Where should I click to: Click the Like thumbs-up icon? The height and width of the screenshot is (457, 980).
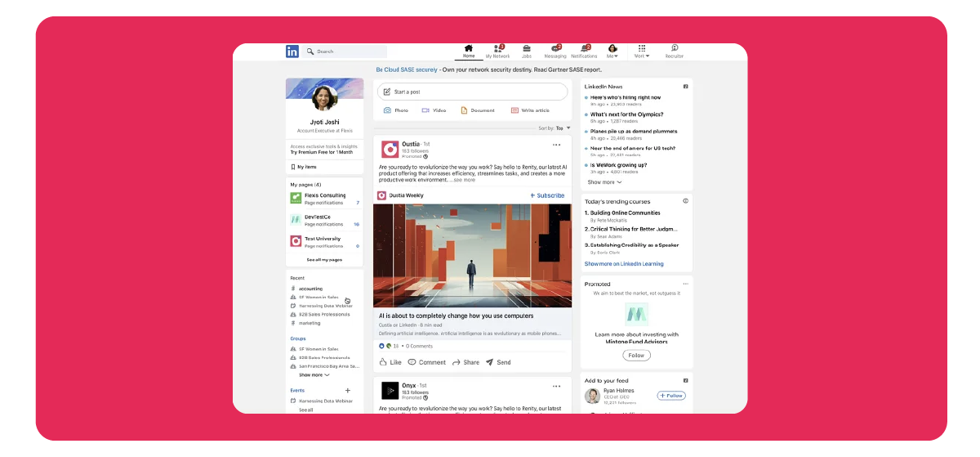[383, 362]
